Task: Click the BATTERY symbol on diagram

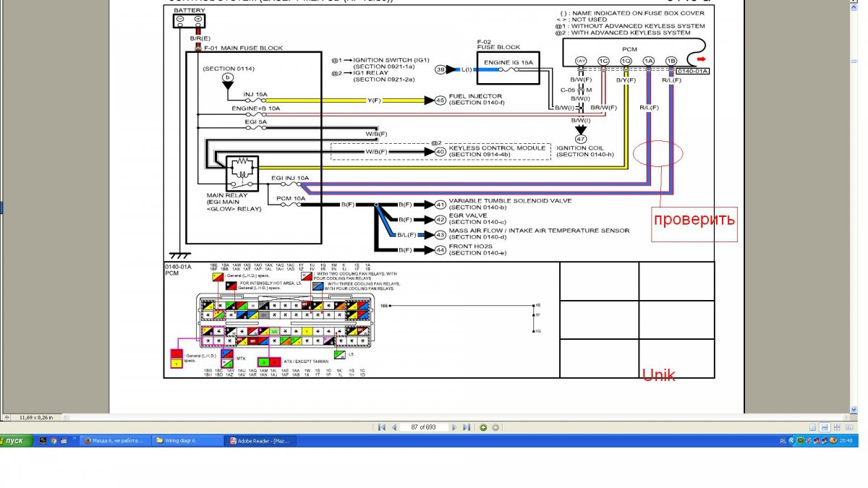Action: click(x=189, y=20)
